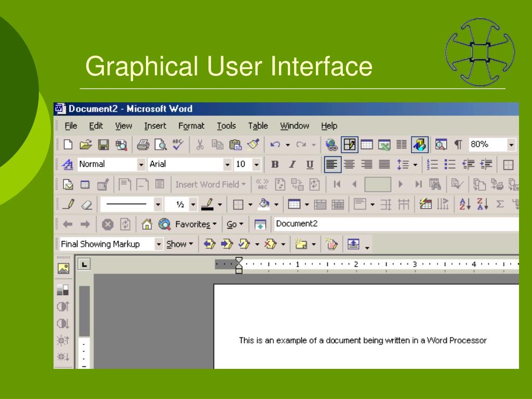Click the Undo arrow icon
532x399 pixels.
click(275, 145)
